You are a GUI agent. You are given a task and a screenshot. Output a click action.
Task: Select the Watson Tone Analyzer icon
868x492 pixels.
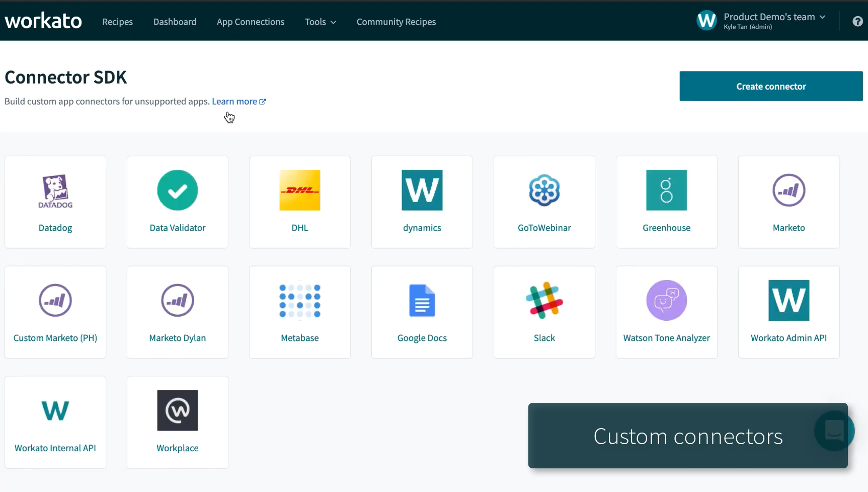click(x=667, y=300)
